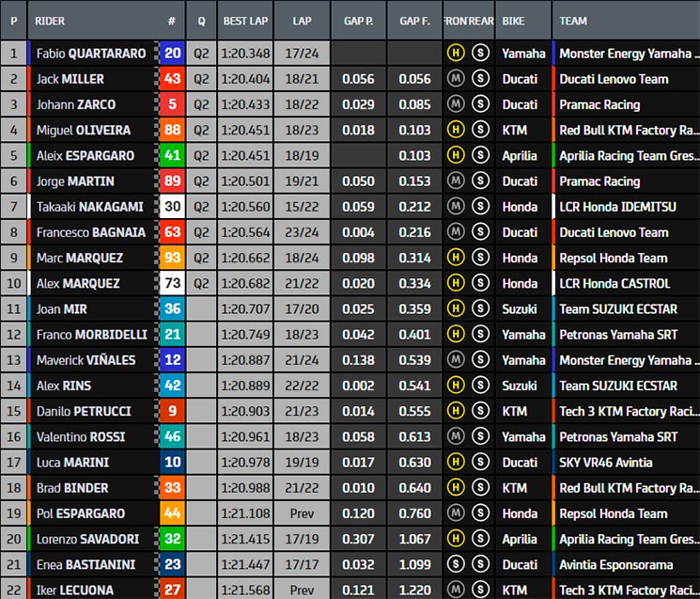This screenshot has height=599, width=700.
Task: Click the orange number 88 badge
Action: pos(172,130)
